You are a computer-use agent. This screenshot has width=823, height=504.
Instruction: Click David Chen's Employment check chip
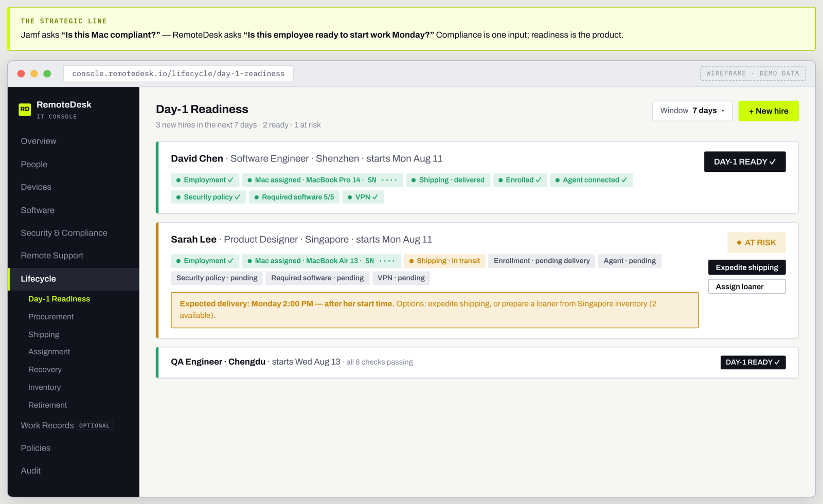pos(205,180)
